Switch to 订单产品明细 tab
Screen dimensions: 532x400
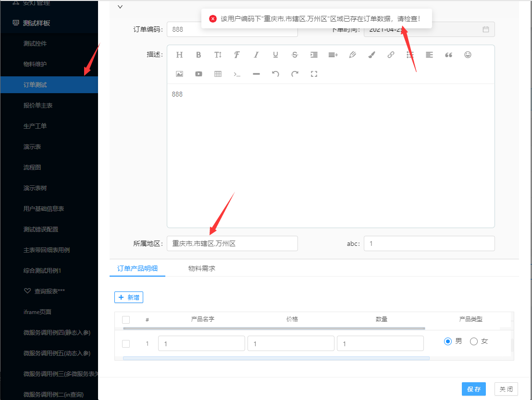pyautogui.click(x=137, y=268)
